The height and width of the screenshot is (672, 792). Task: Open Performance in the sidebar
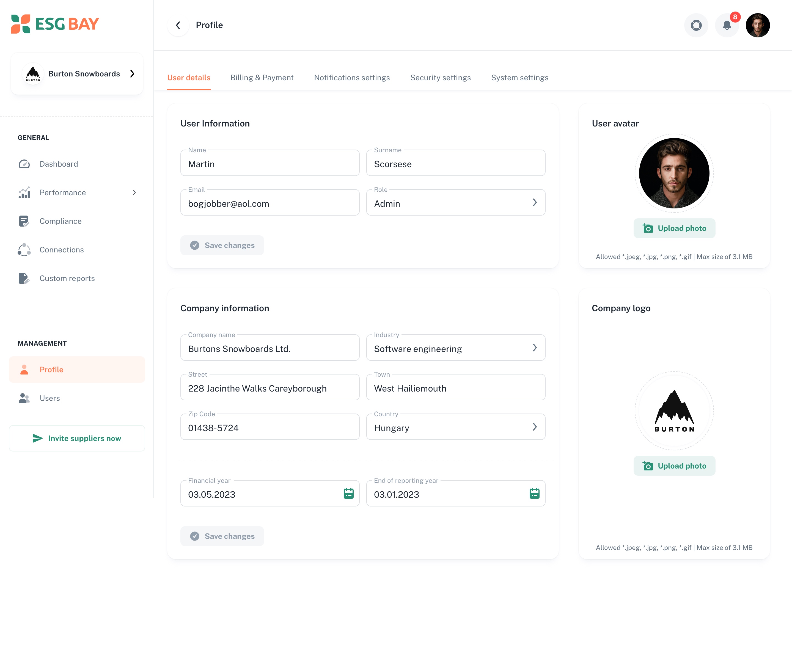(77, 193)
